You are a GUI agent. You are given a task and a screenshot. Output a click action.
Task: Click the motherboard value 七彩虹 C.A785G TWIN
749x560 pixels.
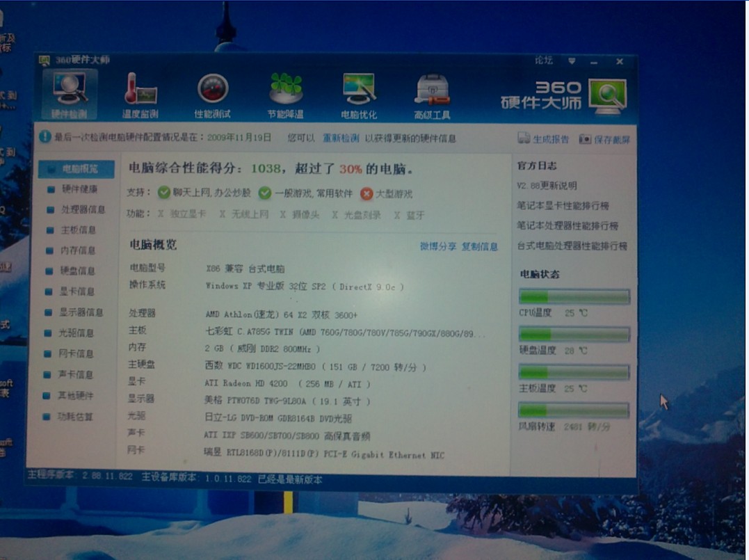pyautogui.click(x=345, y=333)
